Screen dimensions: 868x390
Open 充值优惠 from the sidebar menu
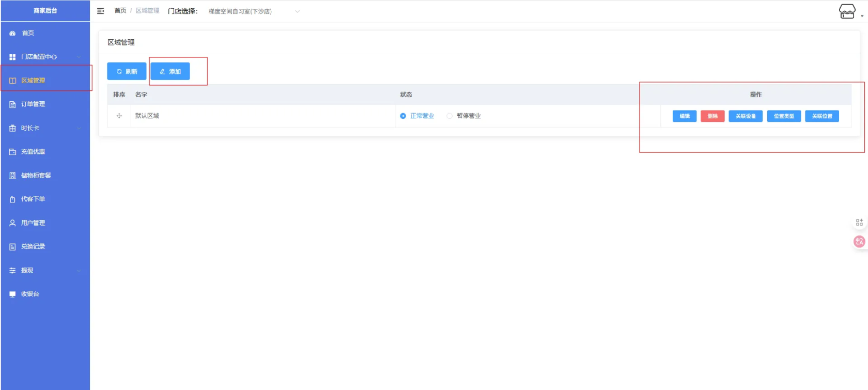(x=33, y=152)
